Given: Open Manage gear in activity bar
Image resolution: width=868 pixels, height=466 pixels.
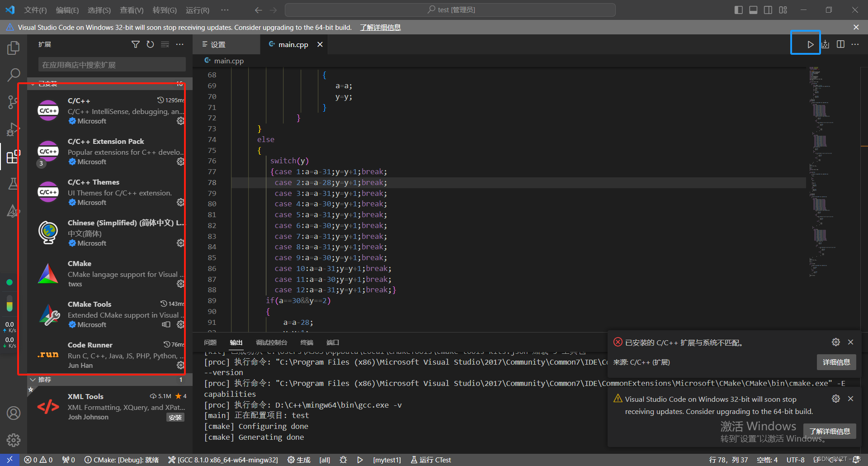Looking at the screenshot, I should click(x=14, y=440).
